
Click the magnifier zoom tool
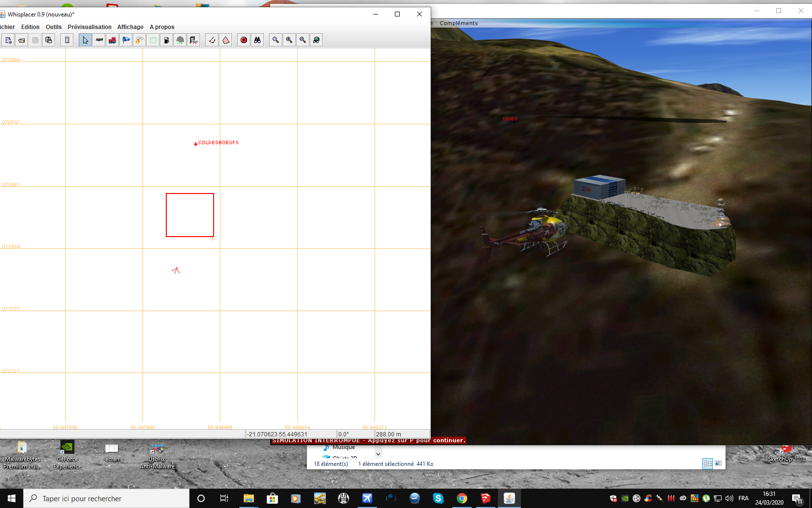(x=275, y=40)
